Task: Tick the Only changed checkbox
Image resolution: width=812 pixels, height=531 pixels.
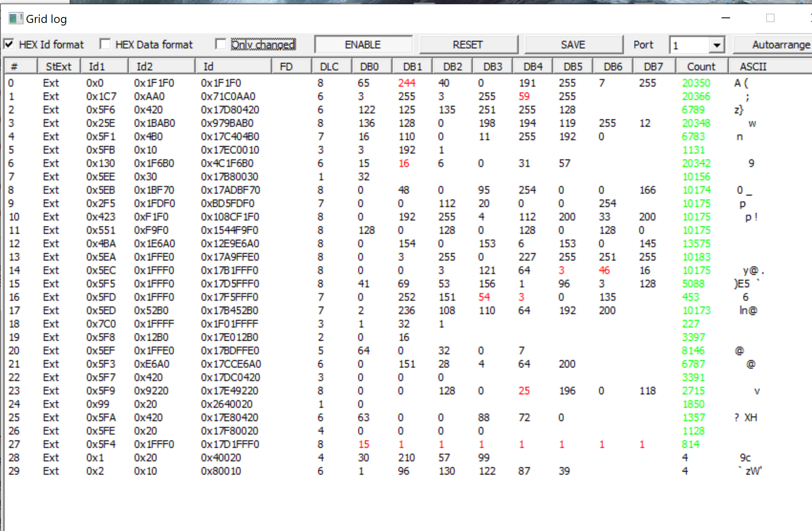Action: tap(220, 44)
